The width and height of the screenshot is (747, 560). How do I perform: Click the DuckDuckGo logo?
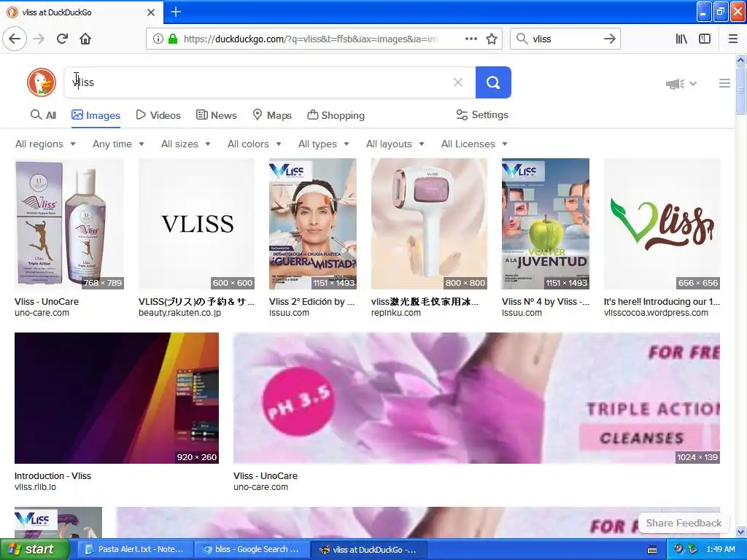coord(42,82)
